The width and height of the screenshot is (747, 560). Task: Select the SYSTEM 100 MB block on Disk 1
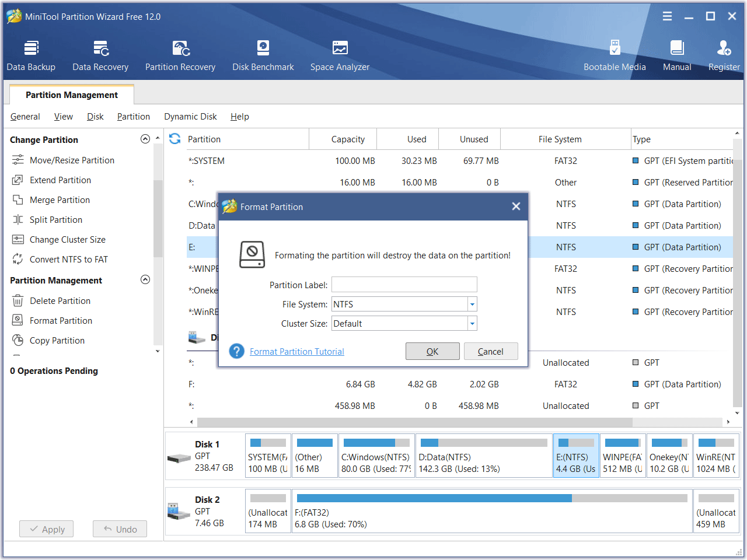point(268,456)
